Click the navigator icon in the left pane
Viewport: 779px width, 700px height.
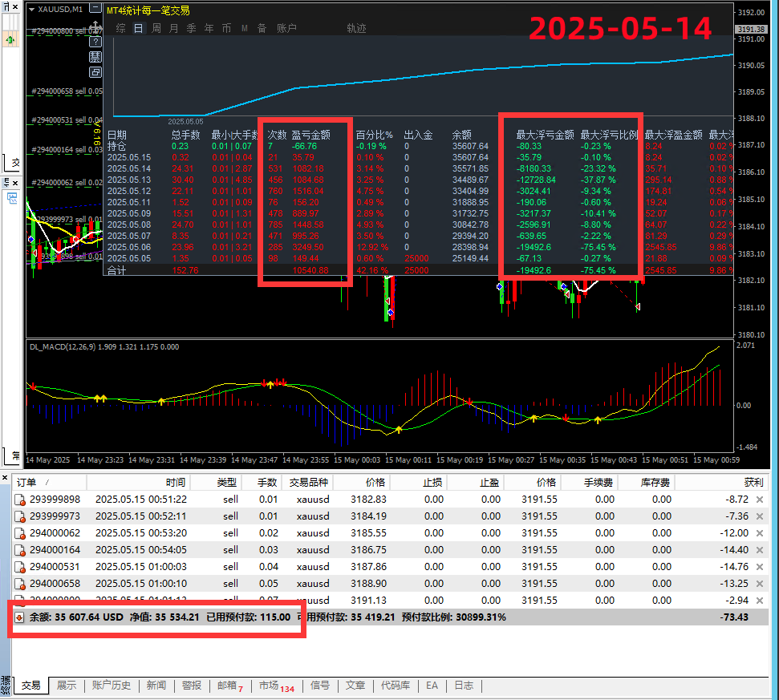(12, 199)
